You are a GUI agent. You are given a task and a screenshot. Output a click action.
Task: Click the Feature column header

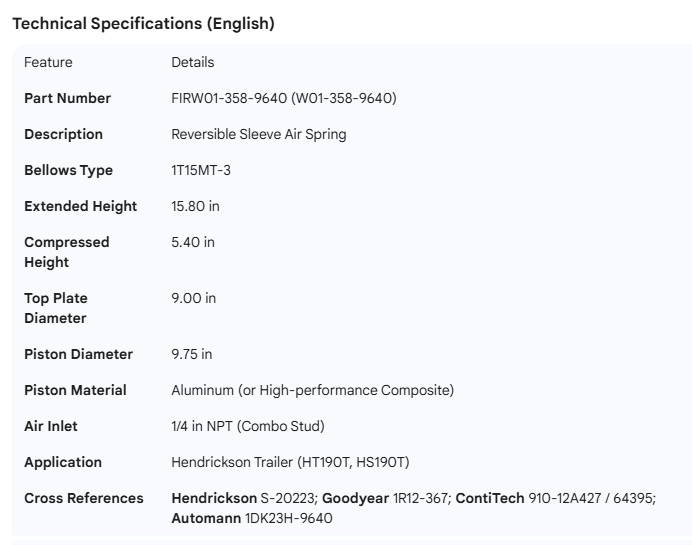coord(48,62)
